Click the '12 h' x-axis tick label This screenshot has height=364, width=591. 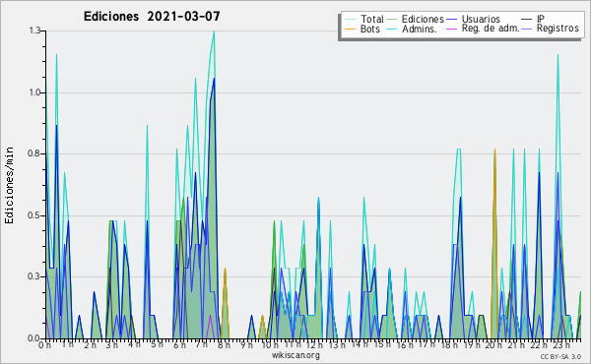pyautogui.click(x=314, y=345)
